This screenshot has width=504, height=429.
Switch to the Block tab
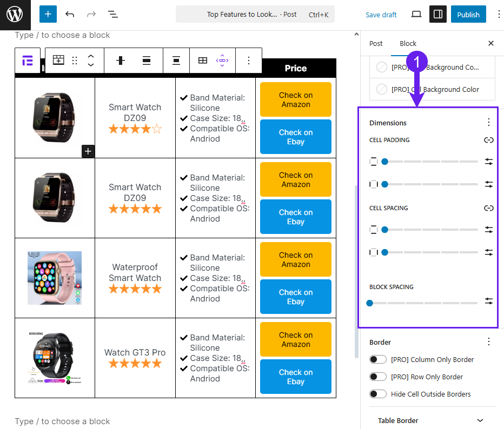(x=408, y=43)
